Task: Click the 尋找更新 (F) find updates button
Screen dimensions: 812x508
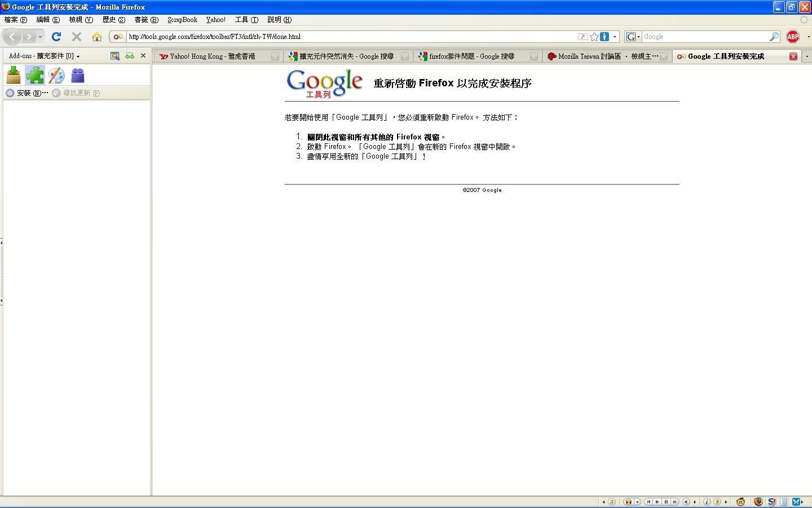Action: pos(76,93)
